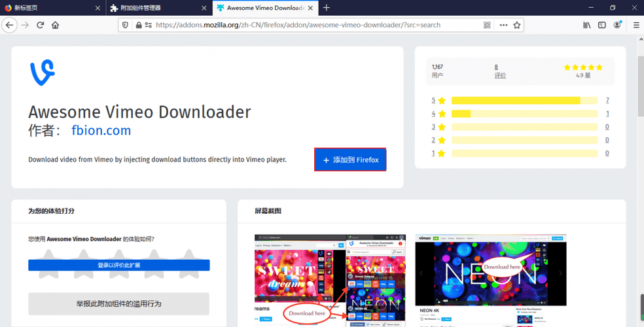This screenshot has height=327, width=644.
Task: Go to the Firefox home page
Action: [56, 25]
